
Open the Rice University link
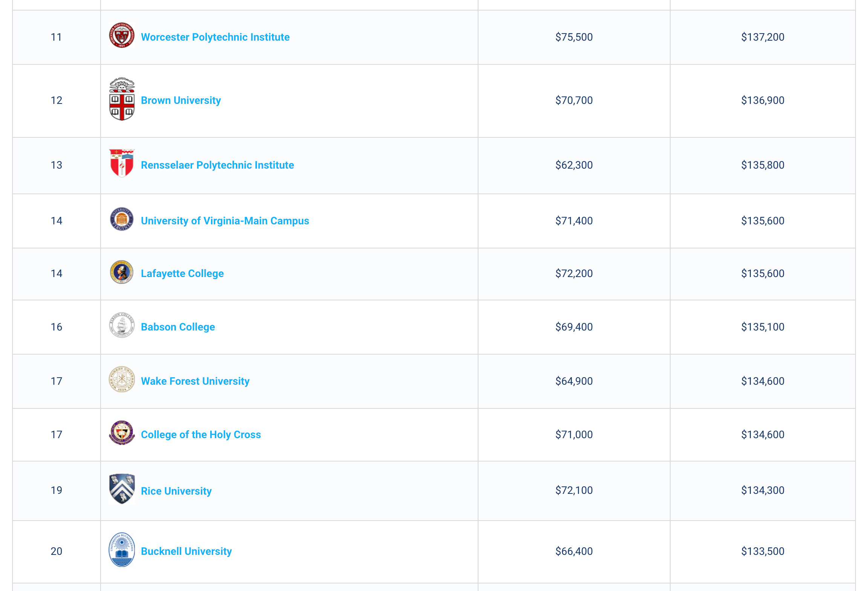pos(176,491)
